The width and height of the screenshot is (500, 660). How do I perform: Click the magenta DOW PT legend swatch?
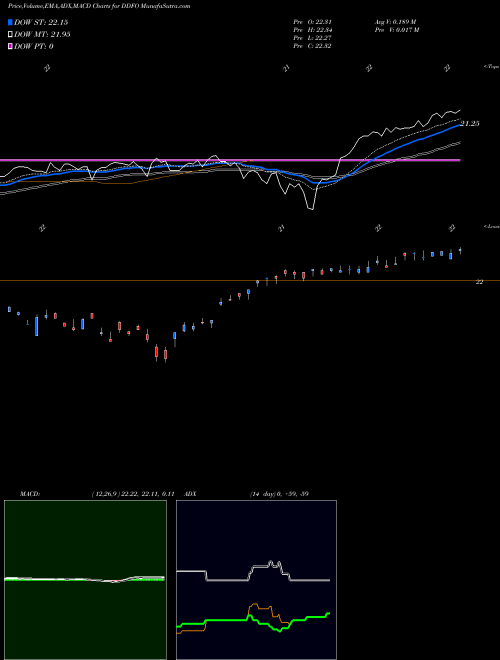click(11, 46)
